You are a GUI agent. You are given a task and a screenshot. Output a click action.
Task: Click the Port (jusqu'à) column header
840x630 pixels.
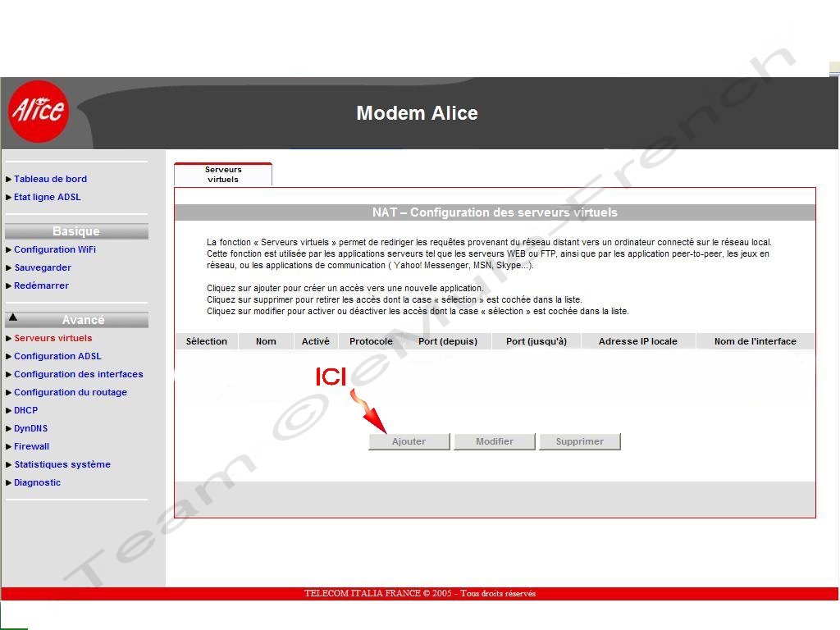point(536,341)
